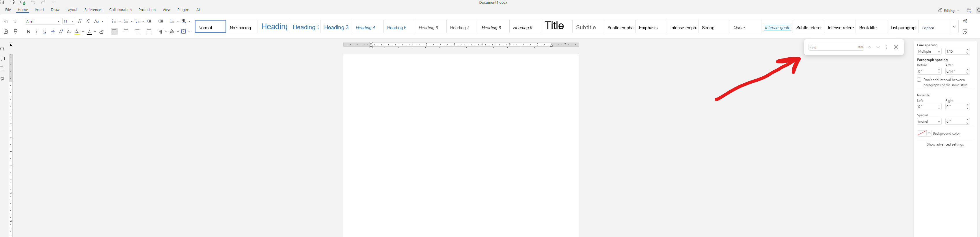Viewport: 980px width, 237px height.
Task: Click the copy style paintbrush icon
Action: [x=16, y=32]
